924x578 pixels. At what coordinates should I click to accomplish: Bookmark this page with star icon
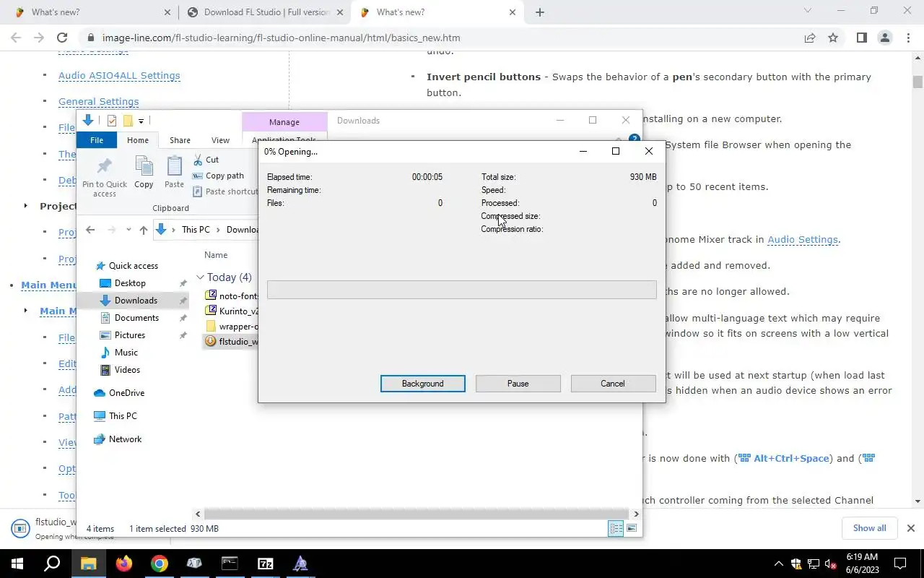coord(833,38)
